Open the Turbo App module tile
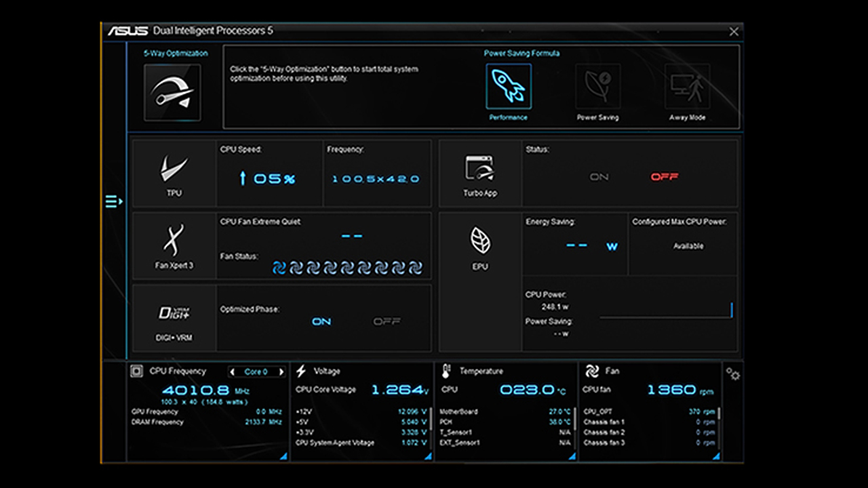 pyautogui.click(x=480, y=174)
